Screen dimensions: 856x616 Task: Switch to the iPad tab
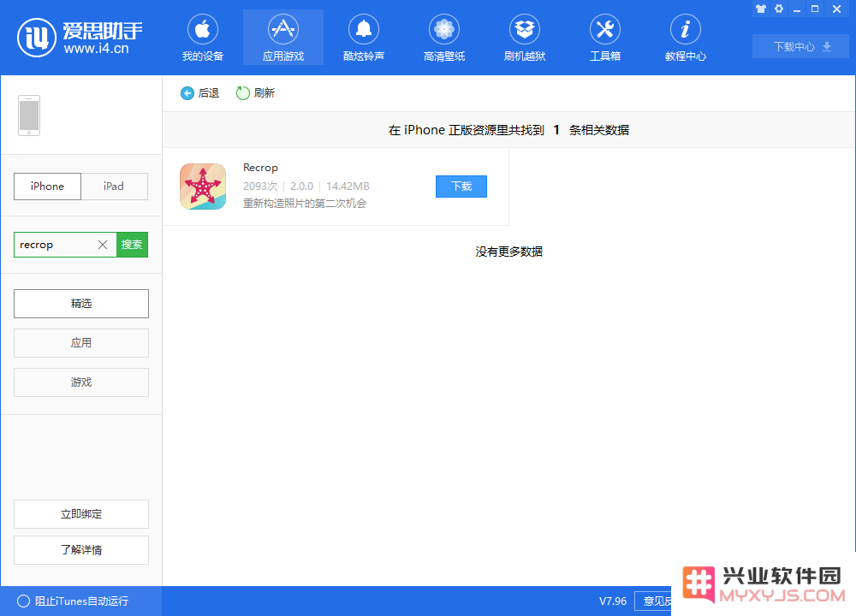tap(114, 187)
